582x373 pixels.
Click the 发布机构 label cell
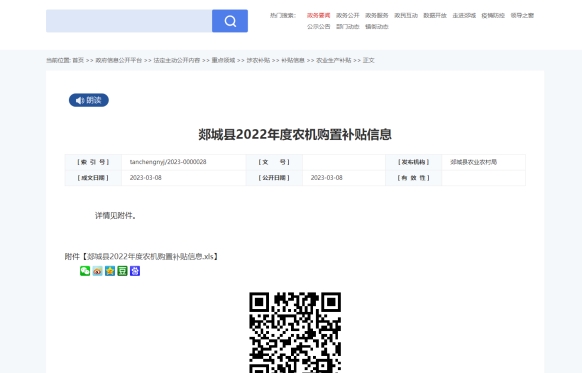point(413,162)
